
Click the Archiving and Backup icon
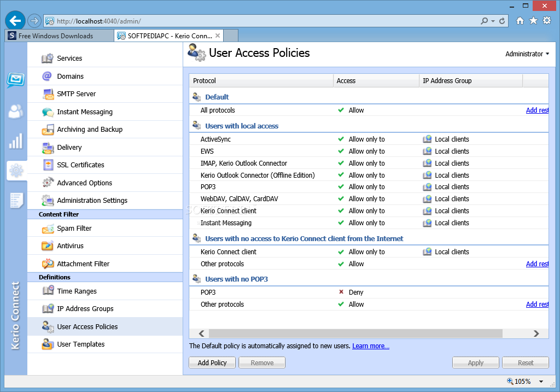coord(48,130)
